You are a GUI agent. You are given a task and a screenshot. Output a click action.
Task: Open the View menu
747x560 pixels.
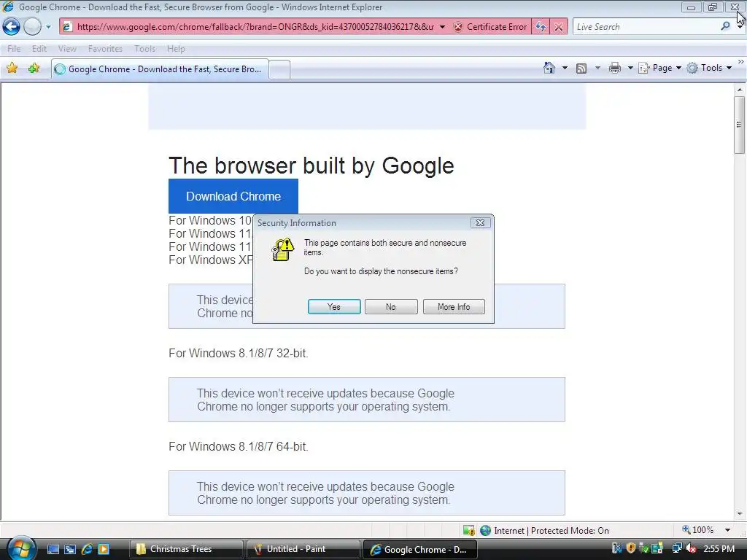tap(67, 49)
